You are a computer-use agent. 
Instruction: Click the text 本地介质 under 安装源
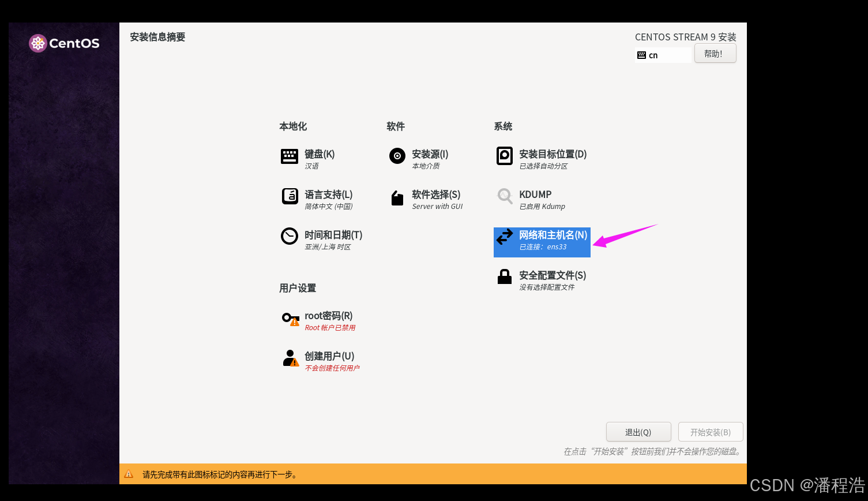point(426,166)
